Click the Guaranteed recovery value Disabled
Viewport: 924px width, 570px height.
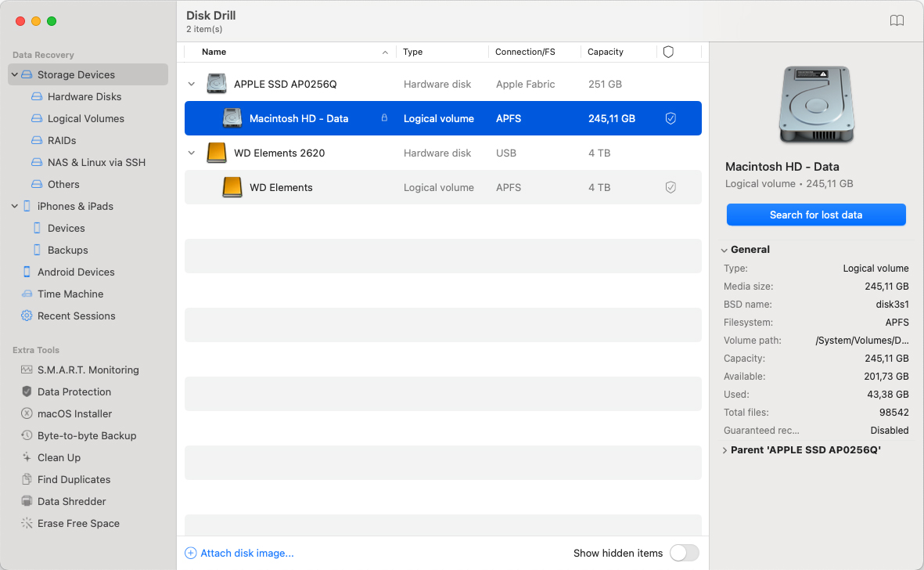(890, 431)
